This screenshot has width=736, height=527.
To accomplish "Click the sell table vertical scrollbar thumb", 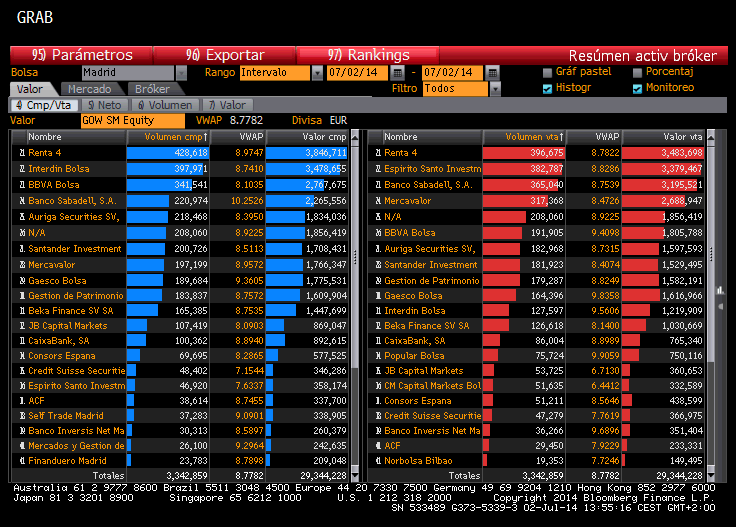I will click(711, 252).
